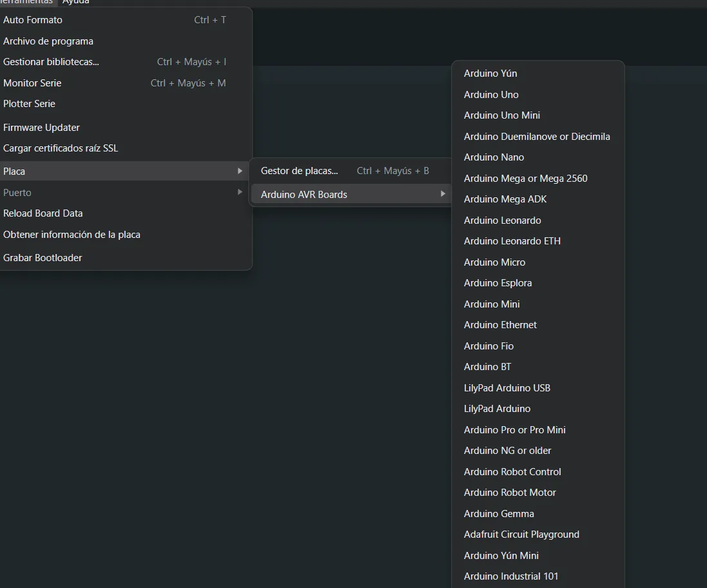Click Reload Board Data
The width and height of the screenshot is (707, 588).
[124, 213]
